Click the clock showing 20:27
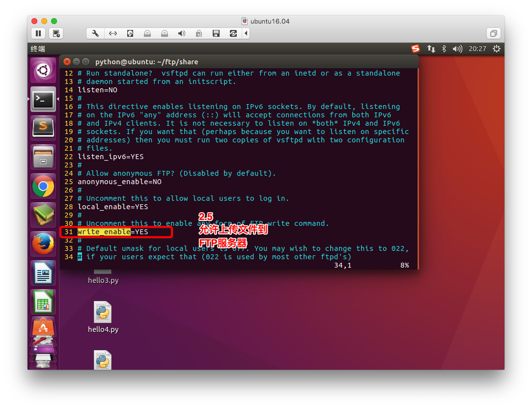The height and width of the screenshot is (409, 532). click(477, 49)
